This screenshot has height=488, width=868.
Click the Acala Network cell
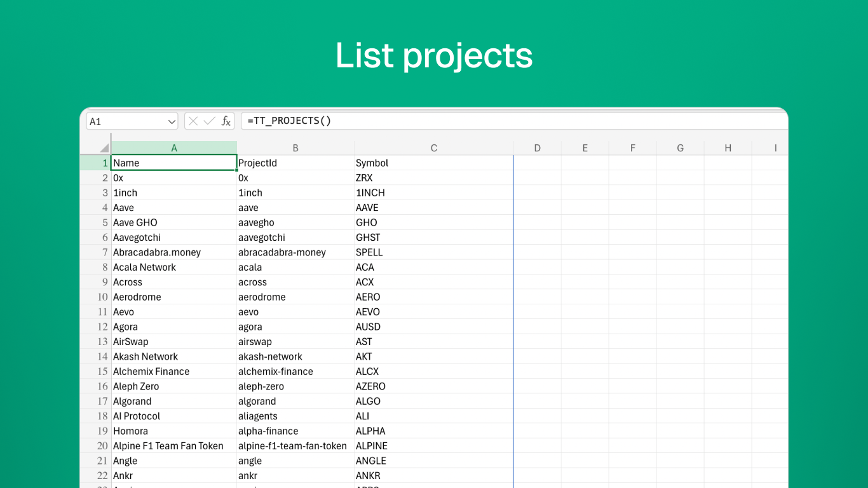[x=174, y=267]
